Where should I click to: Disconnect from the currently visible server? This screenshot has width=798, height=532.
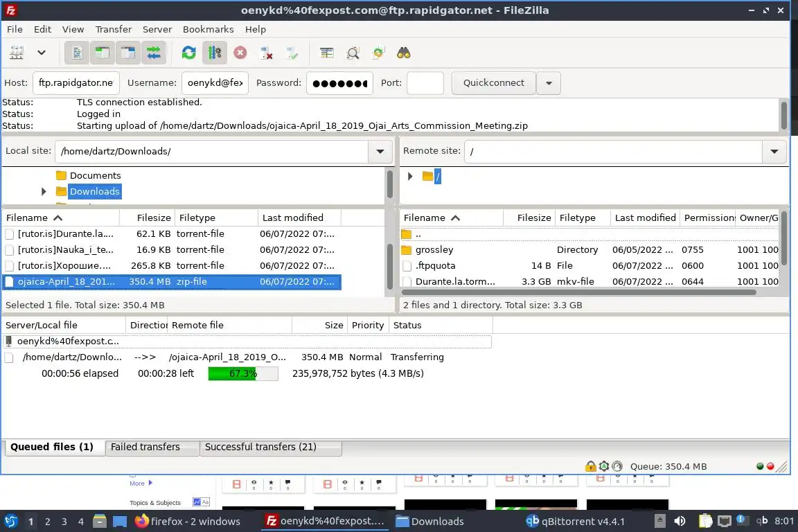pos(266,53)
